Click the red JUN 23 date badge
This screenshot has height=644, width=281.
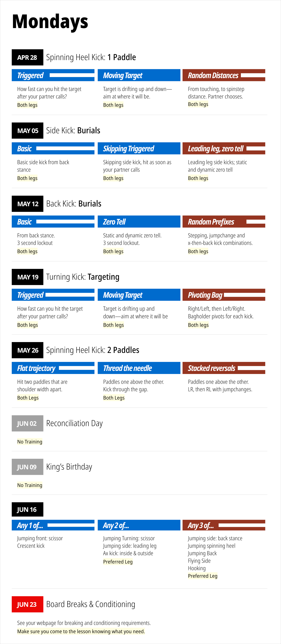tap(27, 604)
